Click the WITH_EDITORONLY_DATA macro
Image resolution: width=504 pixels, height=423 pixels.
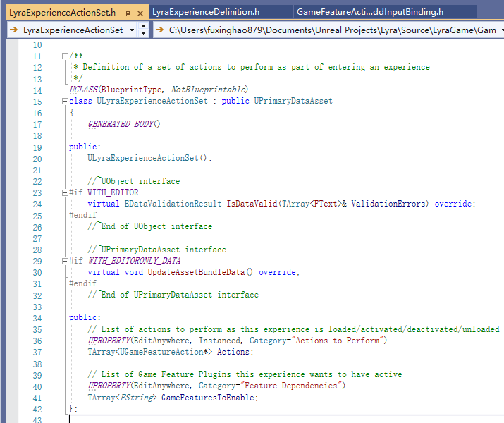point(134,261)
